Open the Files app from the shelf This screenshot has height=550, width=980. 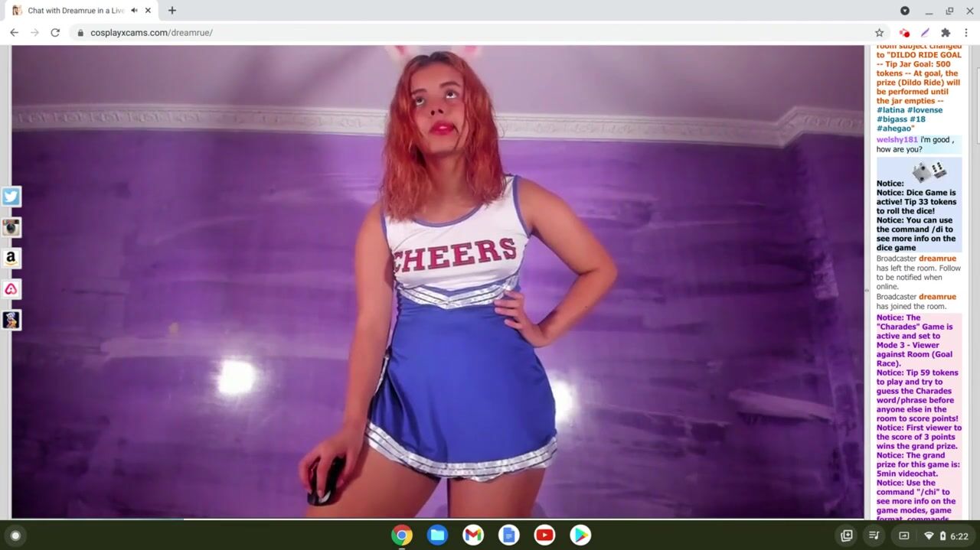point(437,535)
